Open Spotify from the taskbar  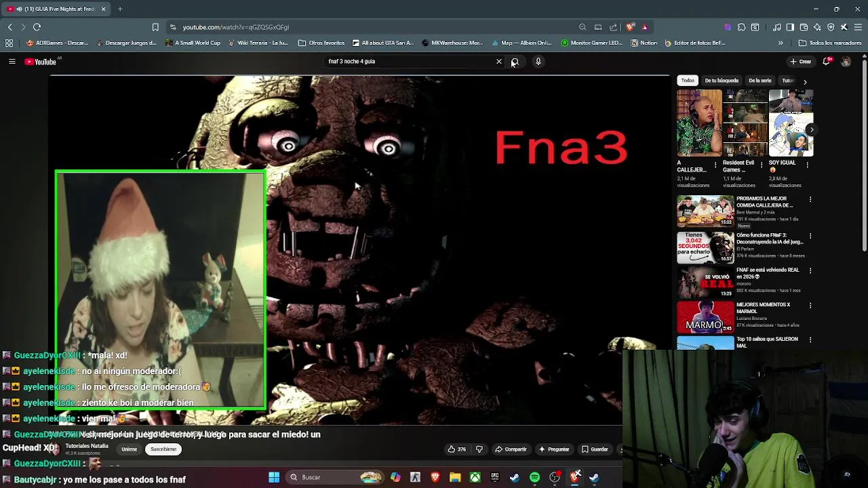pyautogui.click(x=535, y=477)
